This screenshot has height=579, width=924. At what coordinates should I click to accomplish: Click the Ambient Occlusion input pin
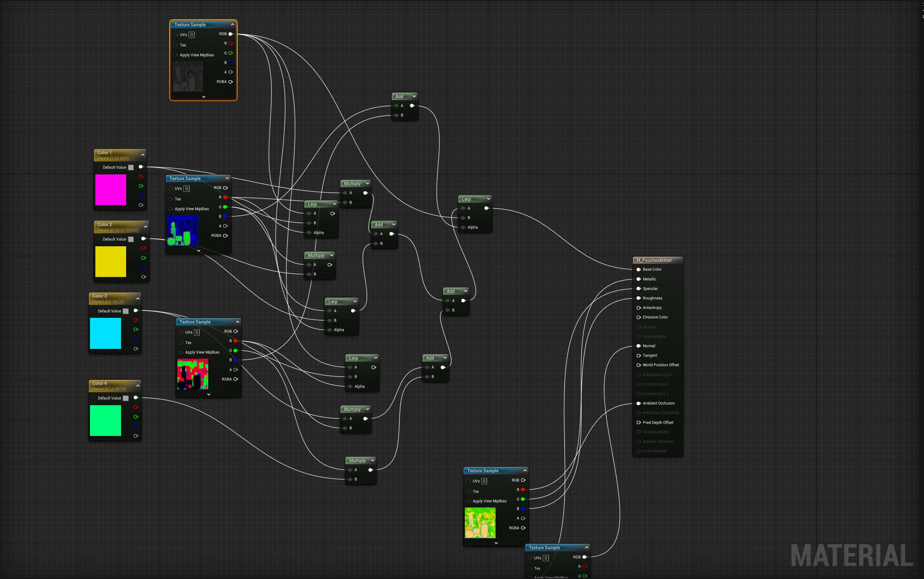pos(638,403)
